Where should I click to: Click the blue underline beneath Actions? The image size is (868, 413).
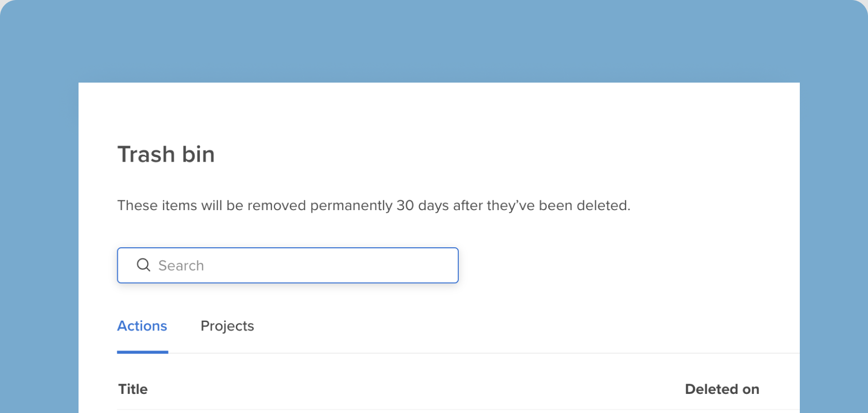pyautogui.click(x=143, y=352)
